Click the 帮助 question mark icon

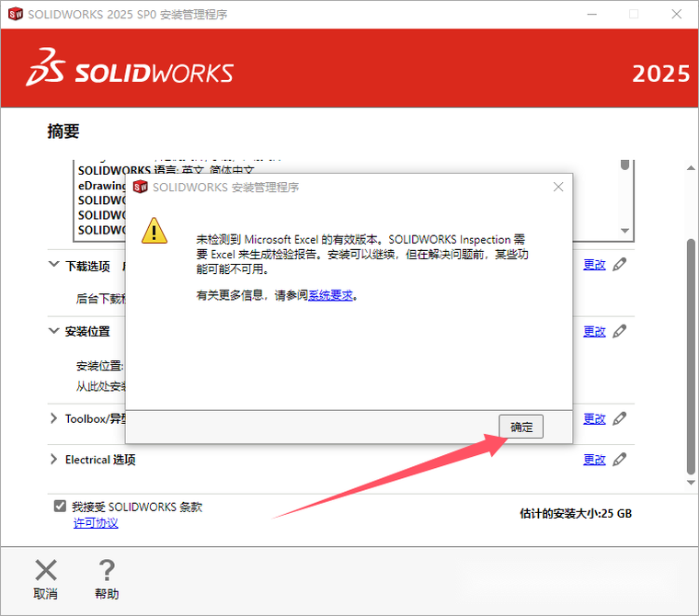tap(107, 570)
